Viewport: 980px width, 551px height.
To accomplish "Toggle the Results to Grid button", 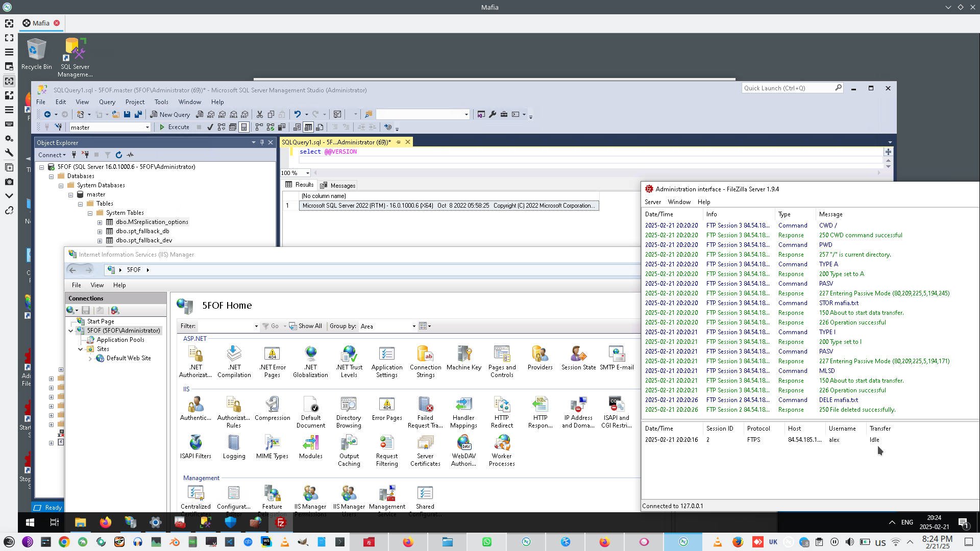I will coord(308,128).
